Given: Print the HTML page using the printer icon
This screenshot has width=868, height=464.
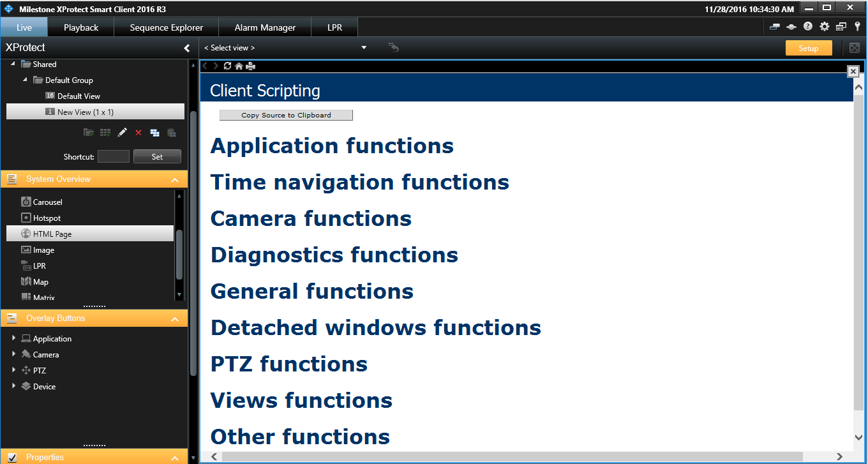Looking at the screenshot, I should (250, 65).
